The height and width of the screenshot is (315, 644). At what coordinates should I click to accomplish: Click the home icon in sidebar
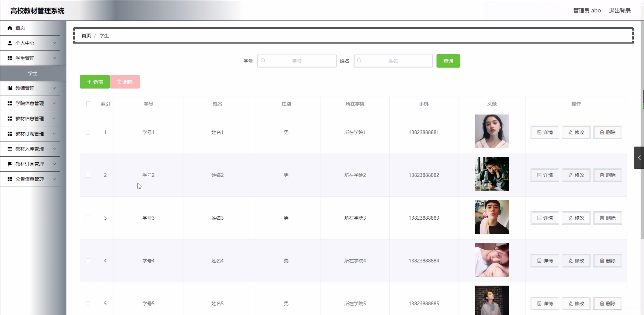[10, 28]
